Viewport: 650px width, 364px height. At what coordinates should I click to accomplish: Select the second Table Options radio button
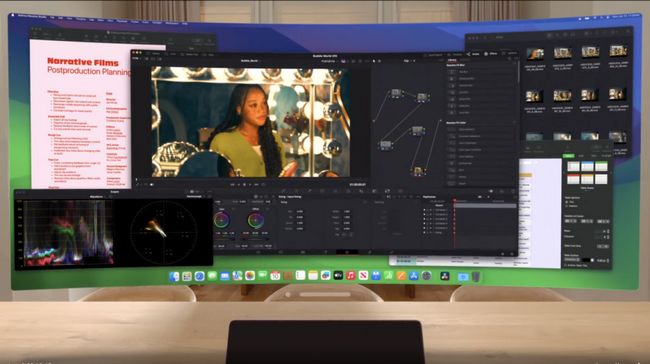[567, 206]
